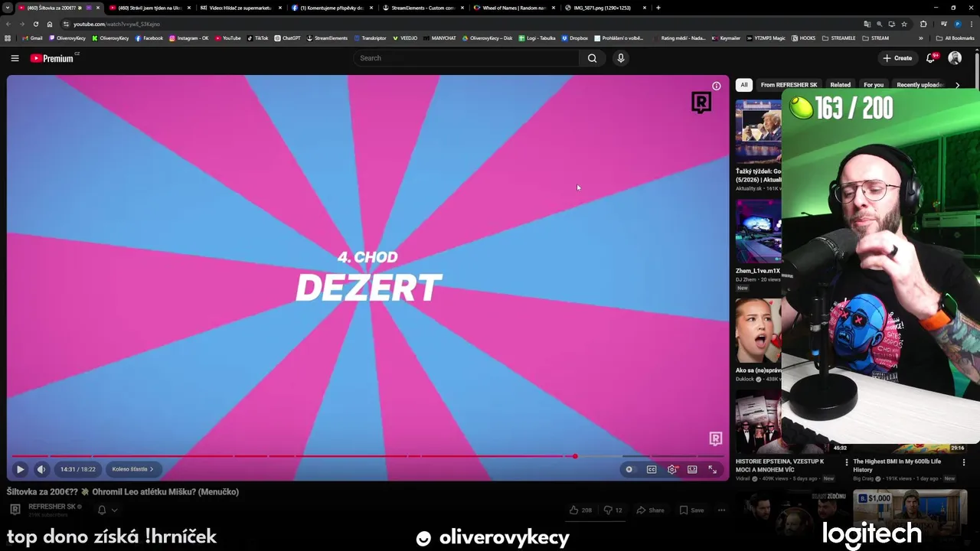Bookmark this page with star icon
This screenshot has height=551, width=980.
tap(904, 24)
